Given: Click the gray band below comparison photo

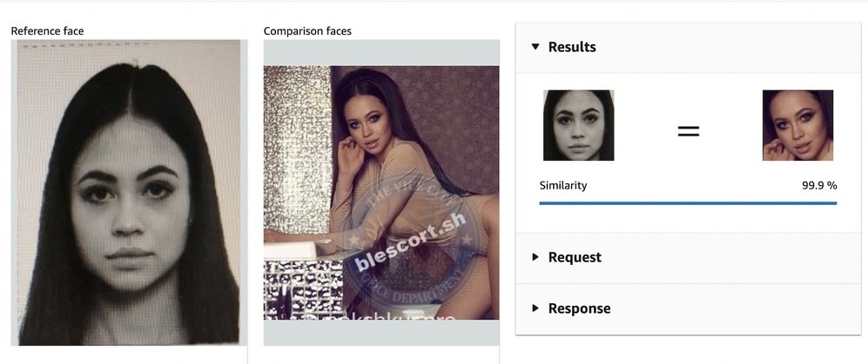Looking at the screenshot, I should pyautogui.click(x=381, y=333).
